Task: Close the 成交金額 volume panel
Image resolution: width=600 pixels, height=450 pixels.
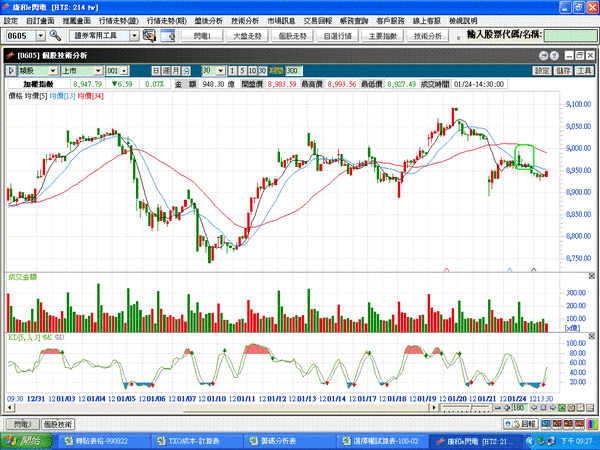Action: (x=592, y=276)
